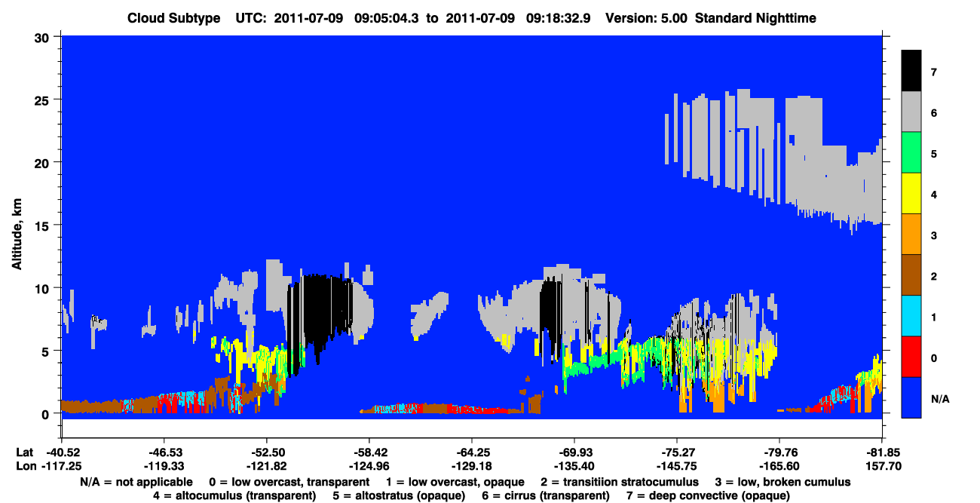Click latitude value -46.53
This screenshot has width=980, height=503.
click(164, 452)
